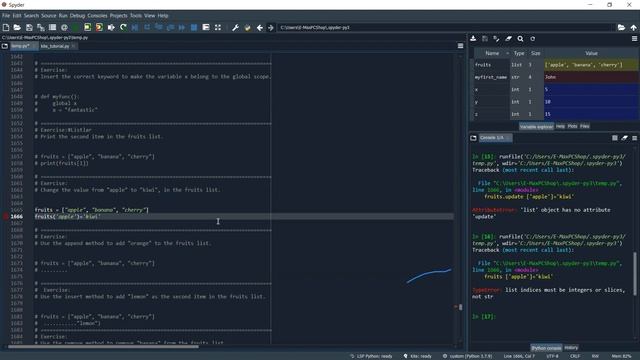Viewport: 640px width, 360px height.
Task: Save all open files
Action: click(x=41, y=27)
